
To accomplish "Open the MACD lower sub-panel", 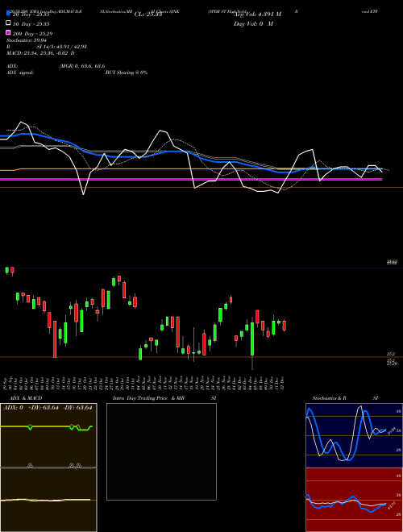I will pos(48,500).
